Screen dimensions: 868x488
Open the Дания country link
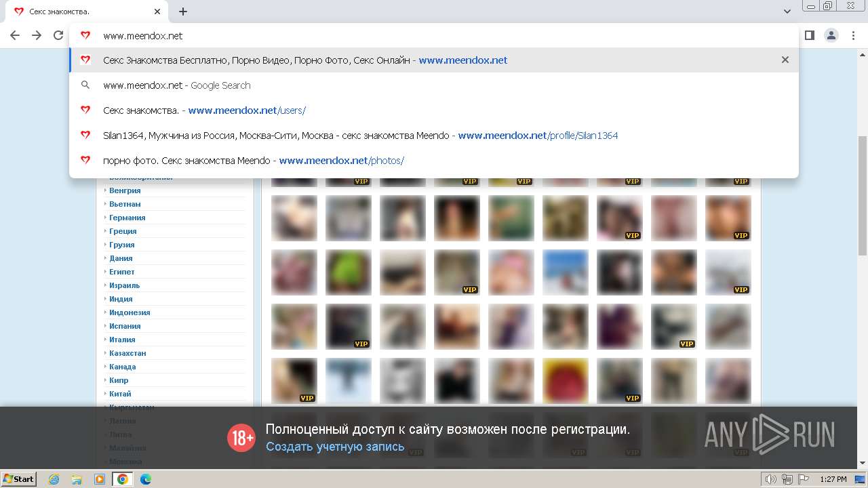121,258
